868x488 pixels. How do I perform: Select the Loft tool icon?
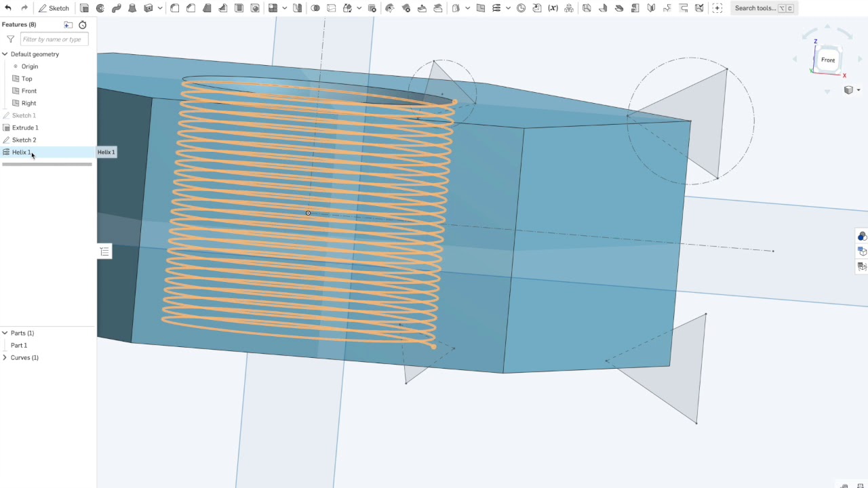(x=132, y=8)
